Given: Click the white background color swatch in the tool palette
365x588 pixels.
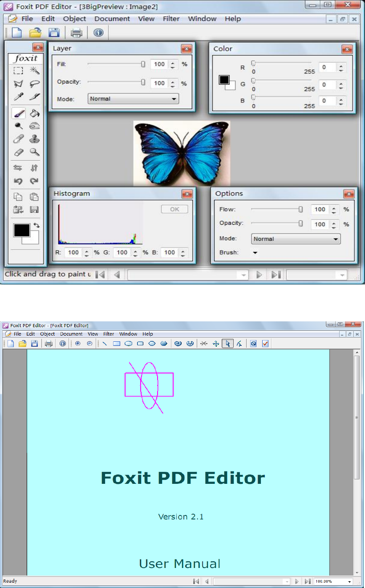Looking at the screenshot, I should point(34,239).
